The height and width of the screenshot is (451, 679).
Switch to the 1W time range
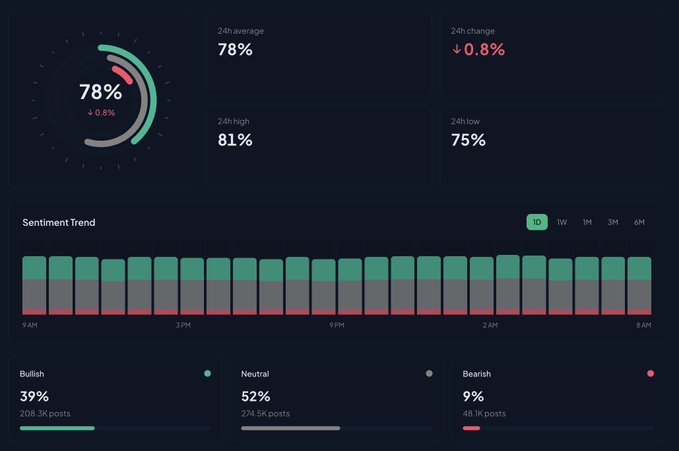click(x=562, y=222)
